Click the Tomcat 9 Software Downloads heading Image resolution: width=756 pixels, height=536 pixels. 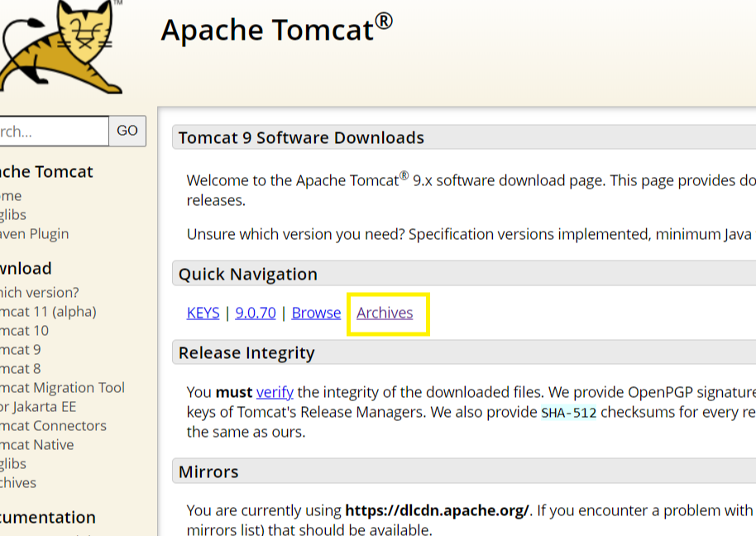(301, 138)
